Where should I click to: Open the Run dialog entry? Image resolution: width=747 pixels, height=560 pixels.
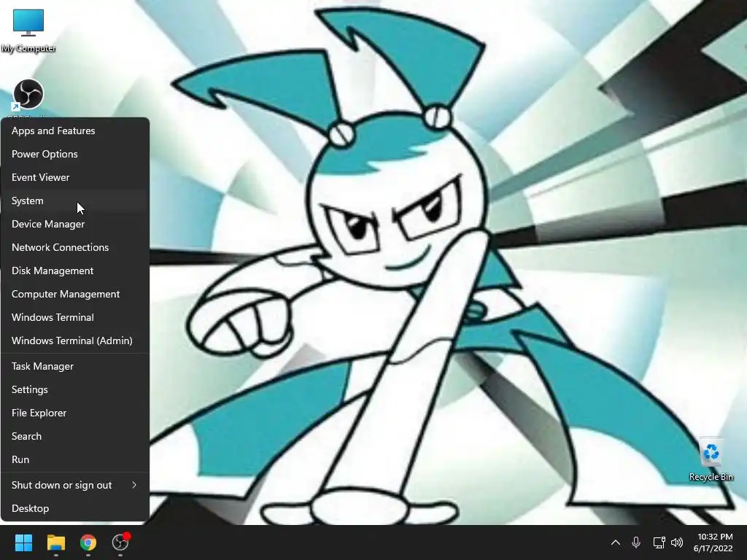click(x=75, y=459)
